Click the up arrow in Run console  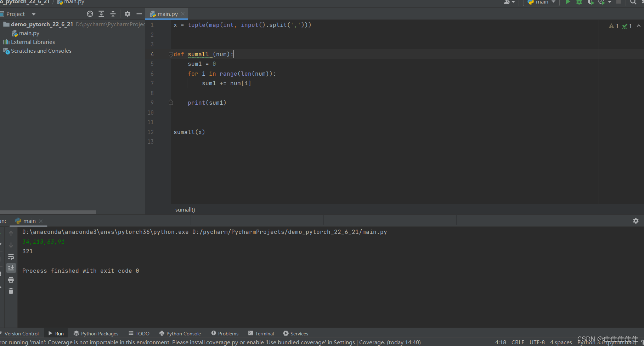(x=11, y=233)
